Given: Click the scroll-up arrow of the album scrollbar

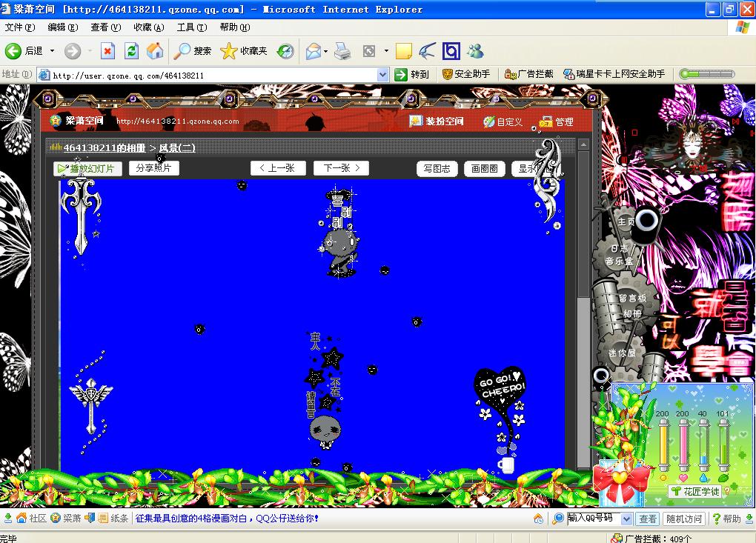Looking at the screenshot, I should coord(583,144).
